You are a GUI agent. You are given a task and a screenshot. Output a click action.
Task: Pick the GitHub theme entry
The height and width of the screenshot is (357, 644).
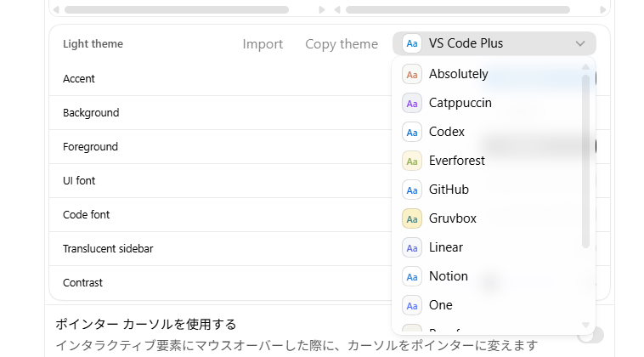coord(449,190)
